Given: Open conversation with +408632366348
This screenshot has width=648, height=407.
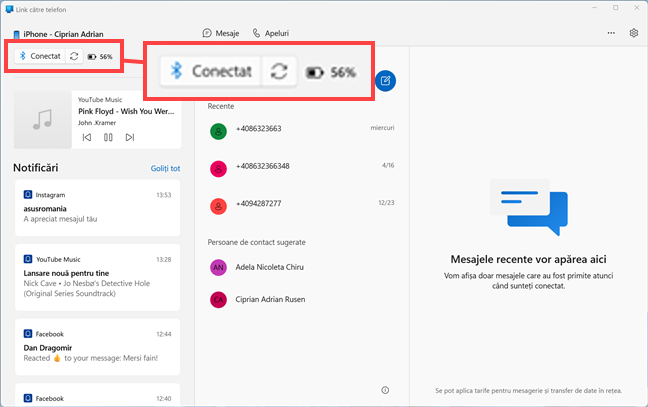Looking at the screenshot, I should tap(302, 169).
